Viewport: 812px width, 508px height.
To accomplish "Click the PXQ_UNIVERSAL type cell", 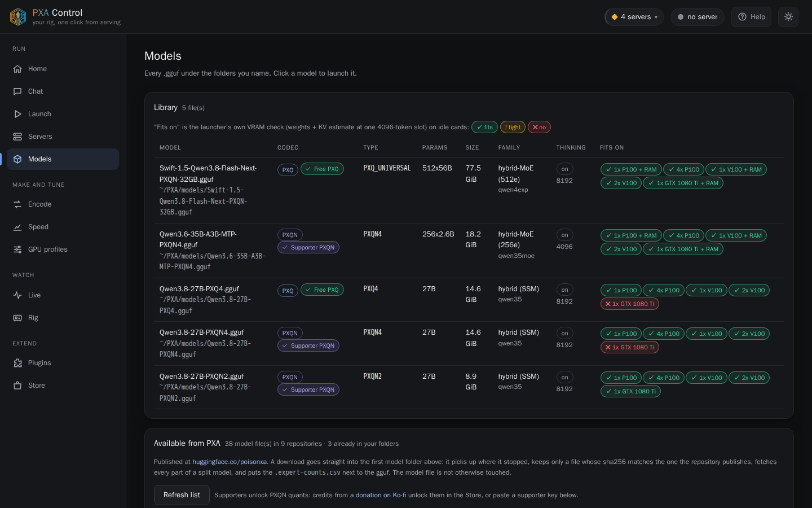I will tap(387, 168).
